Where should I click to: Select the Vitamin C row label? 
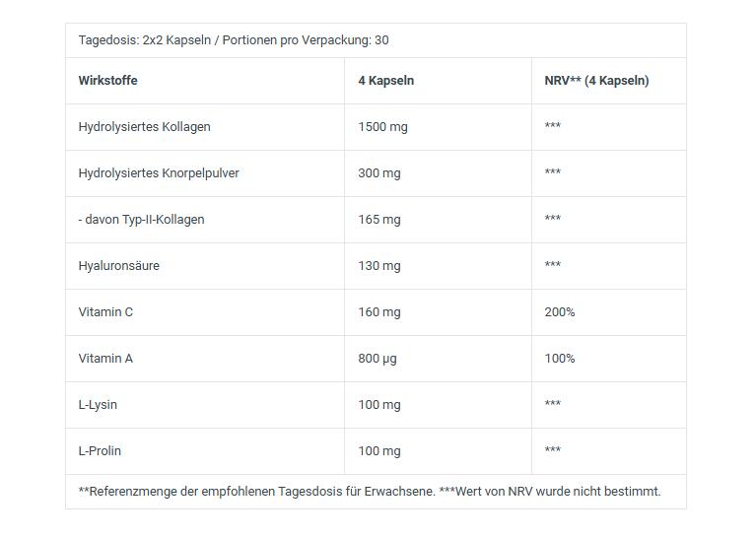(105, 312)
